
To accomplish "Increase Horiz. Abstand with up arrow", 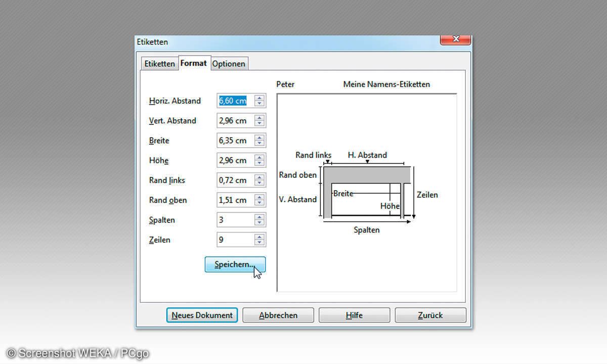I will pyautogui.click(x=259, y=98).
